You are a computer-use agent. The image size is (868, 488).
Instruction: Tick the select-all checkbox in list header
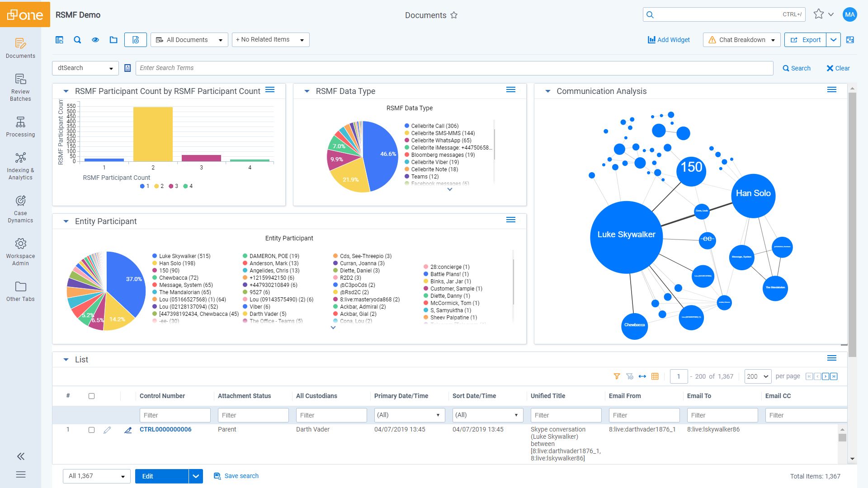click(91, 396)
